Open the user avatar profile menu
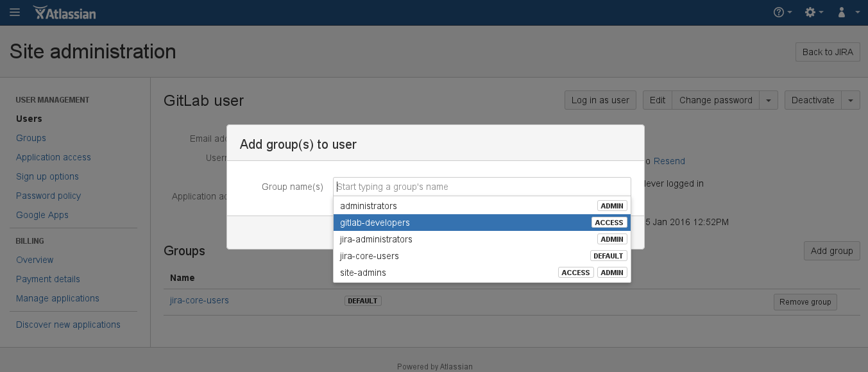The height and width of the screenshot is (372, 868). coord(841,12)
